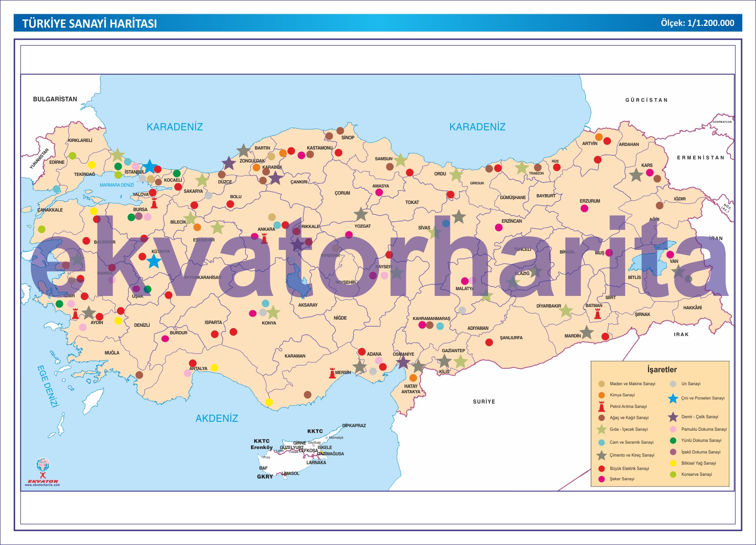Click the KIRKLARELİ province label

coord(80,140)
